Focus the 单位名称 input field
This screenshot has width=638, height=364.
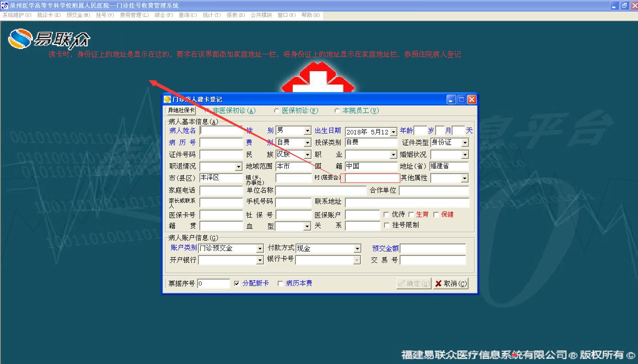pos(321,190)
